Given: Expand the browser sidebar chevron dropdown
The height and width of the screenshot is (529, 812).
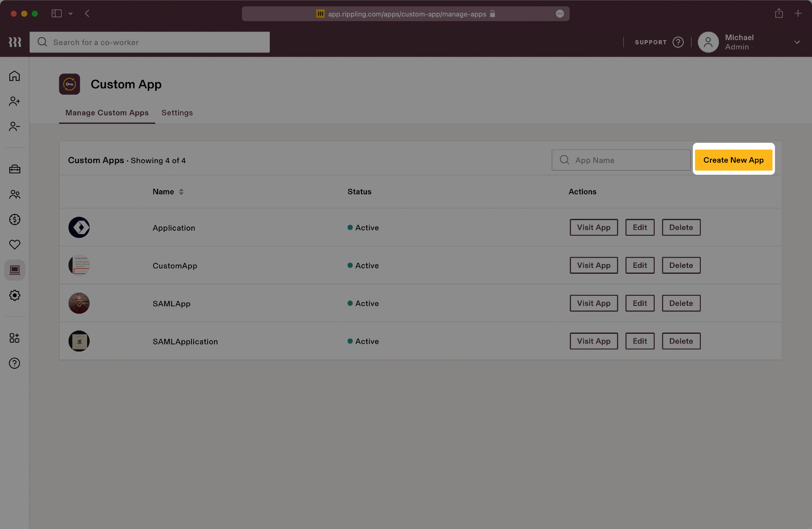Looking at the screenshot, I should (71, 14).
